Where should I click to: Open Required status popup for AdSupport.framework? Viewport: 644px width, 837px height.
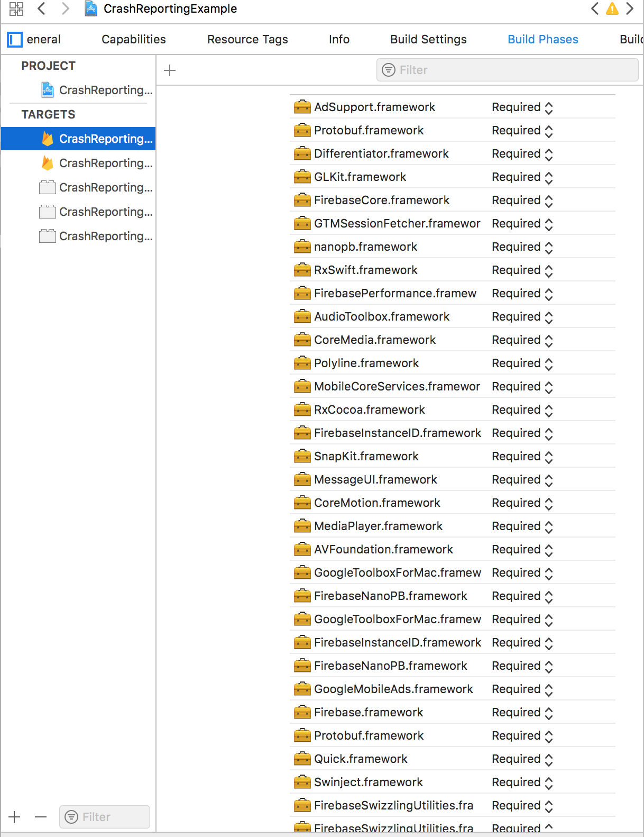tap(522, 107)
